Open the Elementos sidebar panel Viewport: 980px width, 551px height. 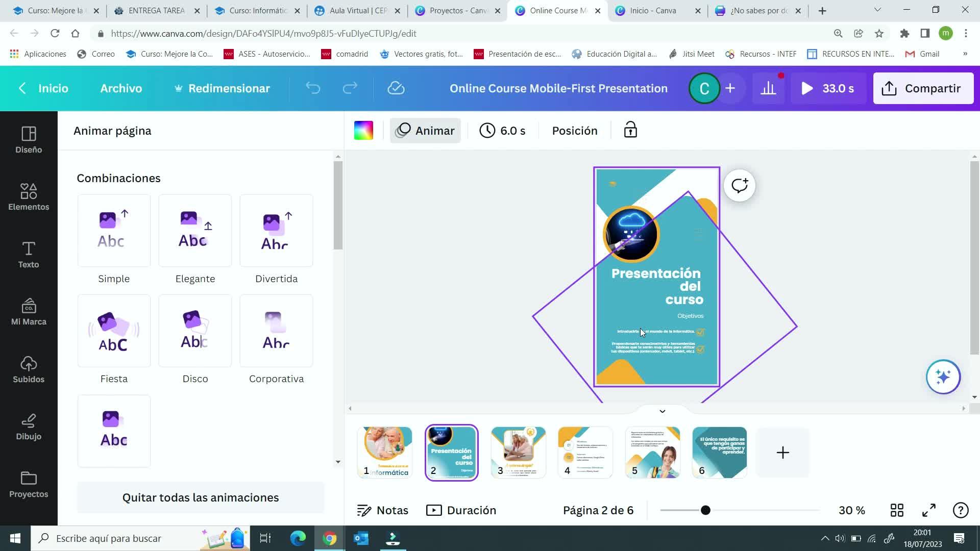29,197
